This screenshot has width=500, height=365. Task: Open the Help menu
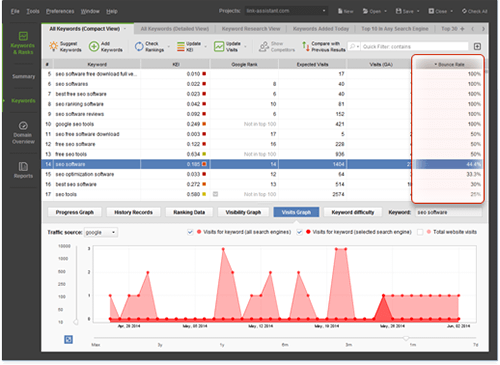click(x=112, y=11)
